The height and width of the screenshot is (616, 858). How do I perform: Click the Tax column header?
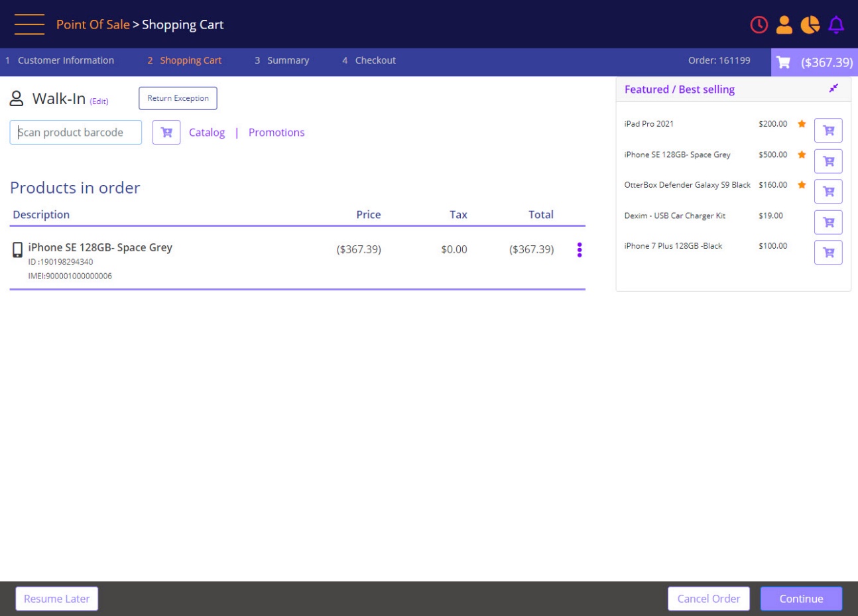click(458, 215)
